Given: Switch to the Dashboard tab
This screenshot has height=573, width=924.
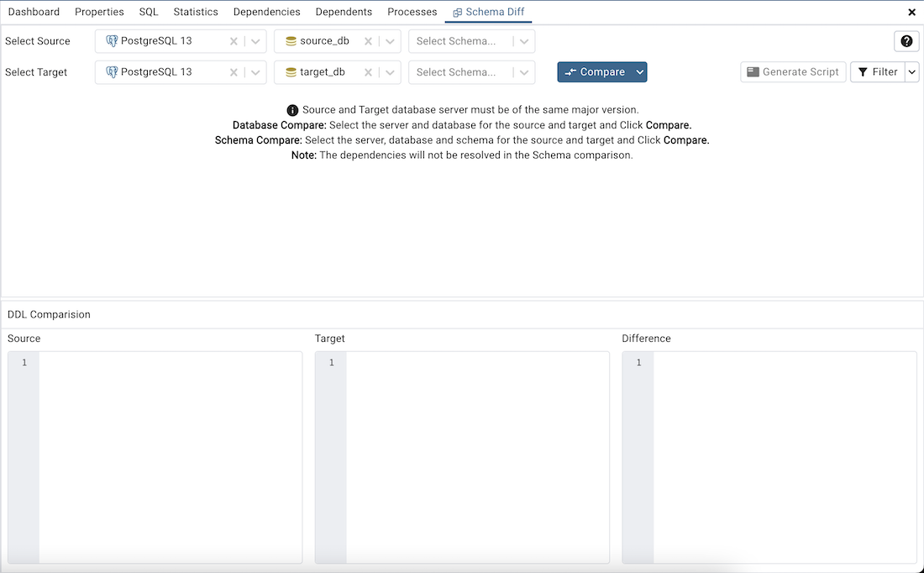Looking at the screenshot, I should 34,11.
